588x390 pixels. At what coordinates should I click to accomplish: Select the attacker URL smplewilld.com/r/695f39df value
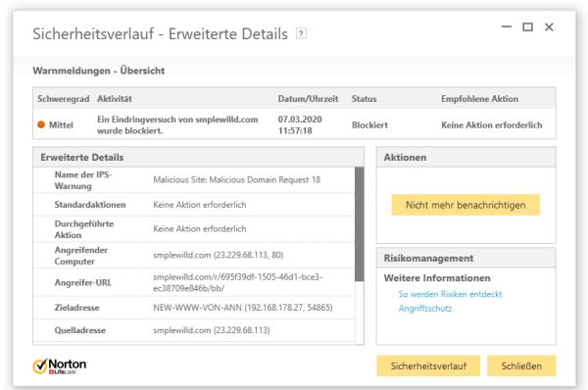pyautogui.click(x=238, y=282)
